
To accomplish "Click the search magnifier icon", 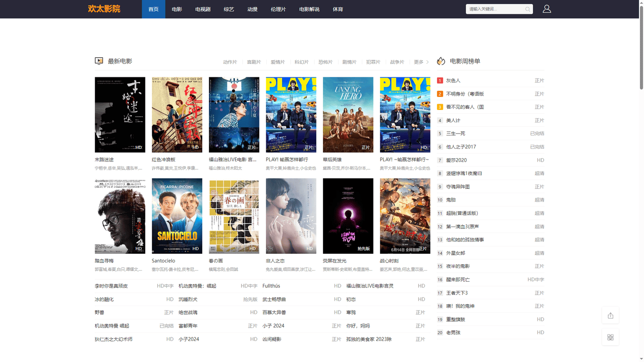I will point(528,9).
